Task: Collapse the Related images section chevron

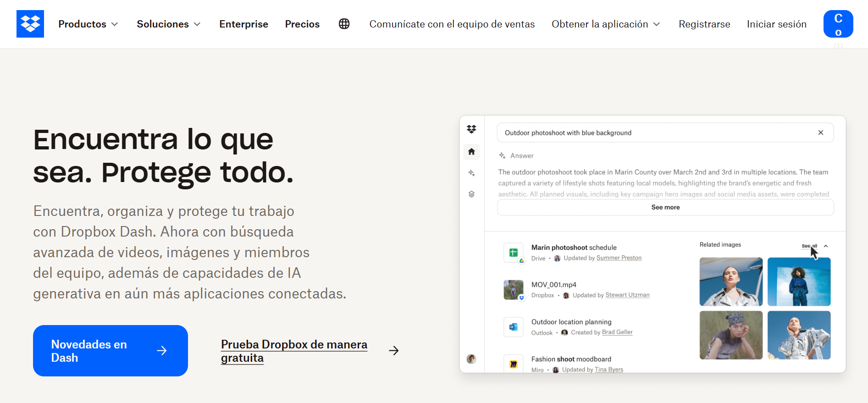Action: [826, 246]
